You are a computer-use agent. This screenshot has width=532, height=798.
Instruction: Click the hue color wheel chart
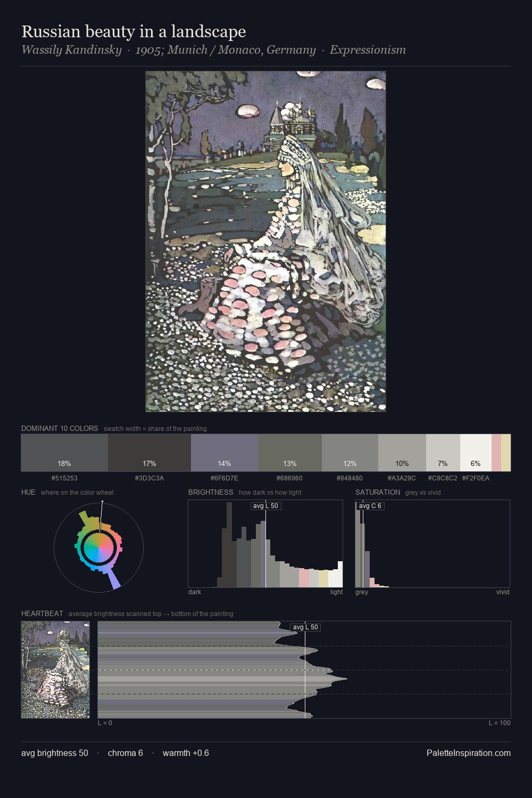98,547
